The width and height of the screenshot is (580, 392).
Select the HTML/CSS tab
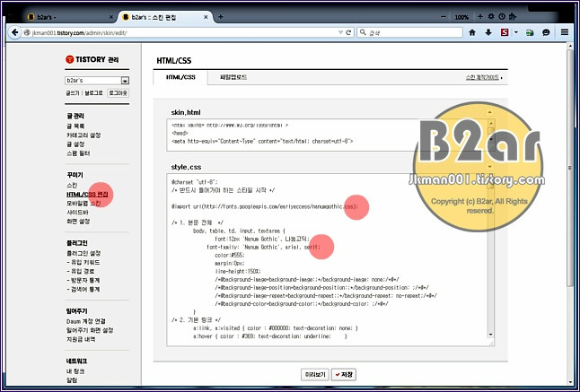[x=180, y=77]
